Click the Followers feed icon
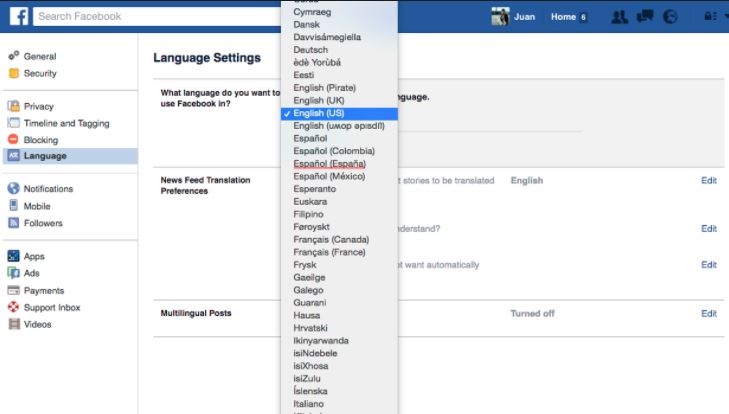Viewport: 729px width, 414px height. click(13, 223)
